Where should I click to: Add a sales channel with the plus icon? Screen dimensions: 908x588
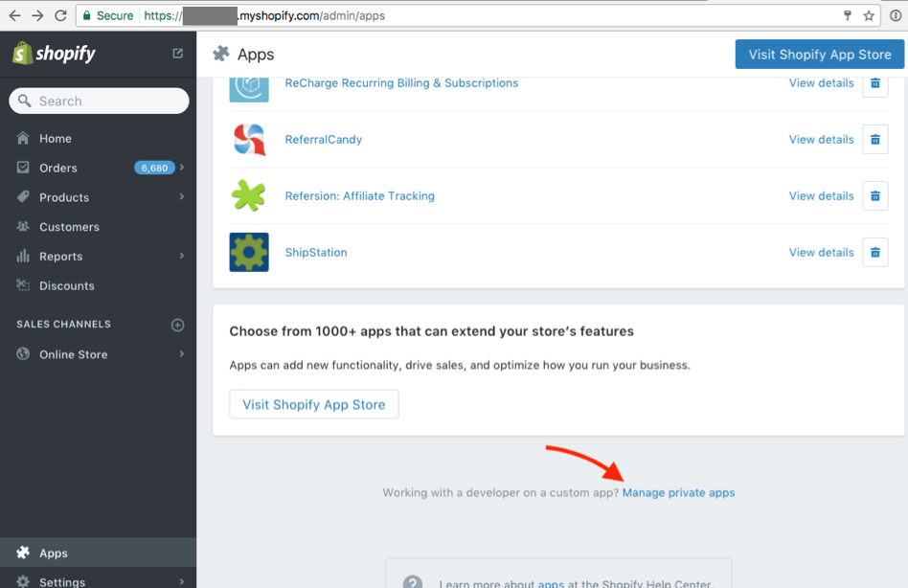click(x=178, y=325)
